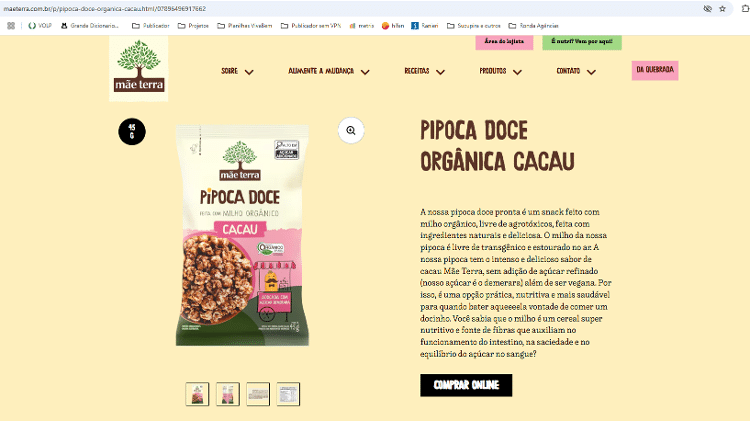The height and width of the screenshot is (421, 750).
Task: Open the Ronda Agências bookmark folder
Action: pyautogui.click(x=533, y=26)
